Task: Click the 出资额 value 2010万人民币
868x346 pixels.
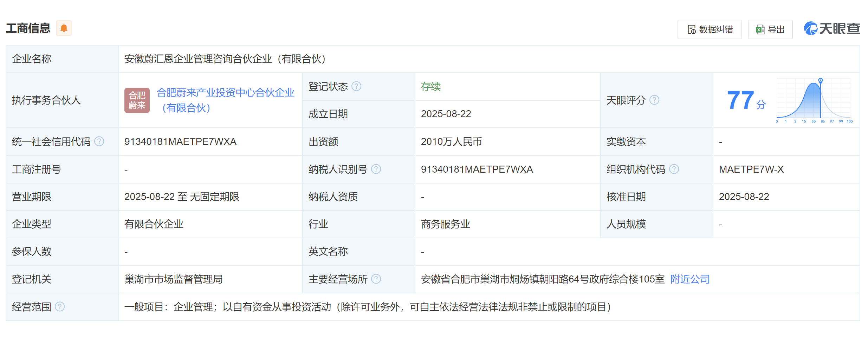Action: point(451,141)
